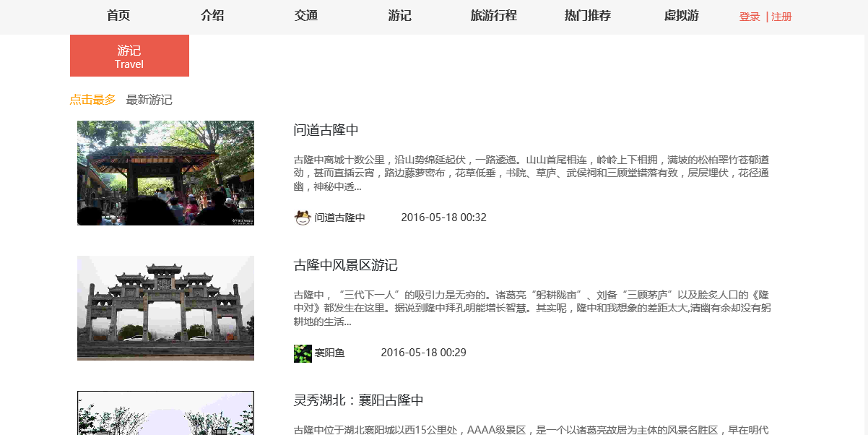Open the 灵秀湖北：襄阳古隆中 article title
The height and width of the screenshot is (435, 868).
(x=358, y=400)
